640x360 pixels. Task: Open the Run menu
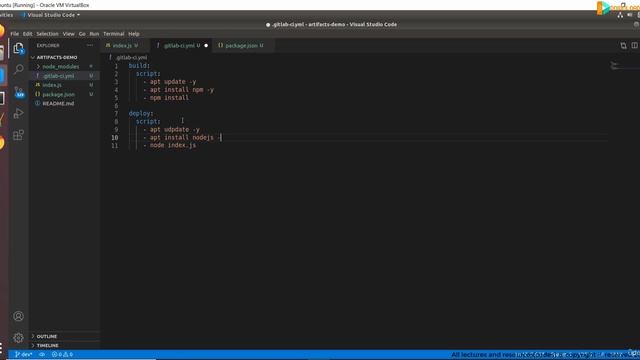coord(94,34)
